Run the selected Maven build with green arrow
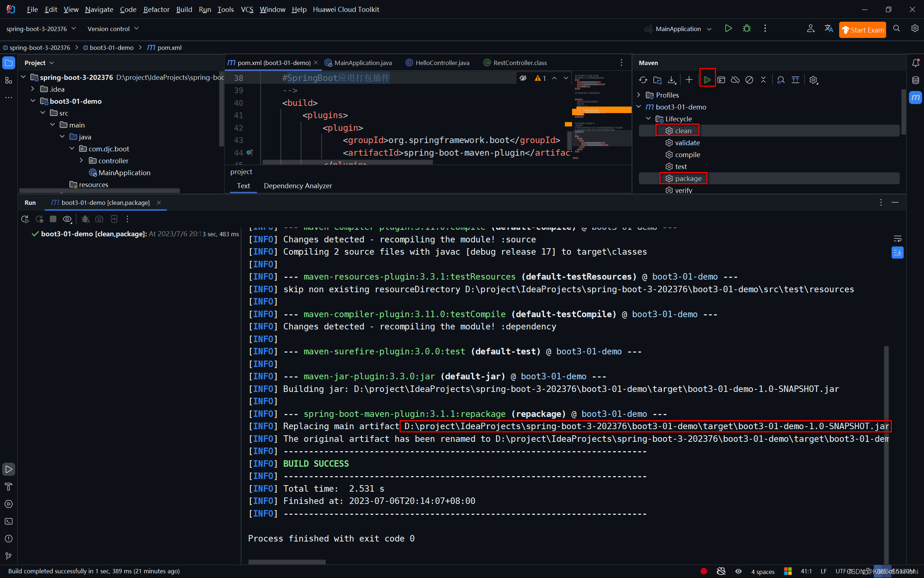Viewport: 924px width, 578px height. pos(707,80)
